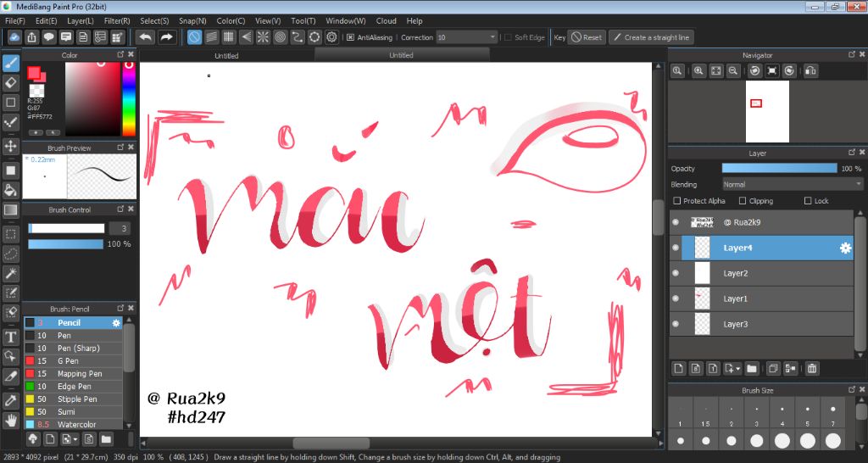This screenshot has height=463, width=868.
Task: Pick brush size 5 preset
Action: [x=808, y=413]
